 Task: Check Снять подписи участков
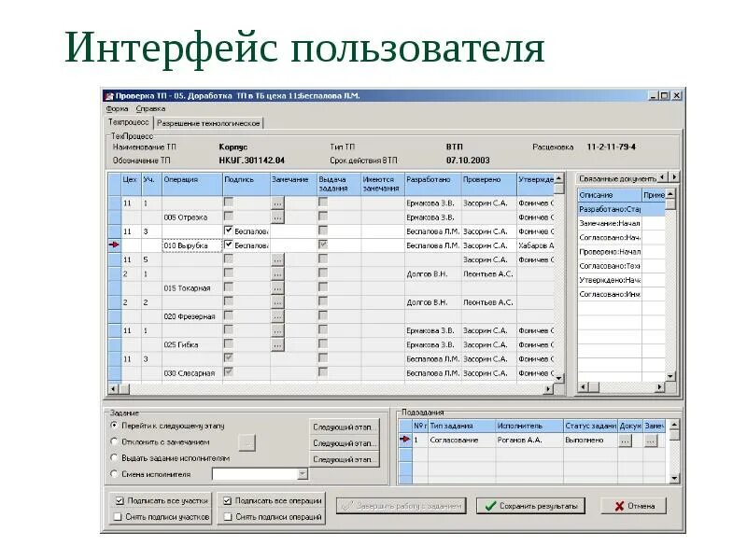tap(118, 517)
